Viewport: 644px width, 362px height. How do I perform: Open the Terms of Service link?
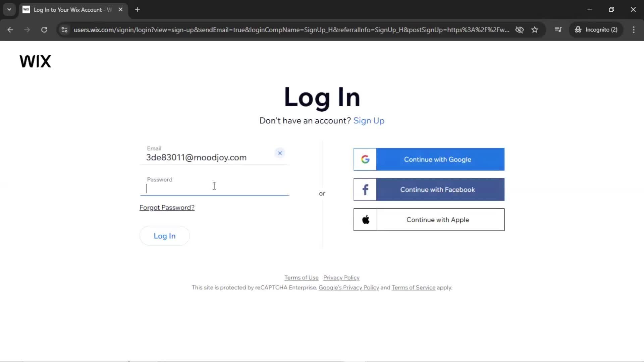[414, 288]
